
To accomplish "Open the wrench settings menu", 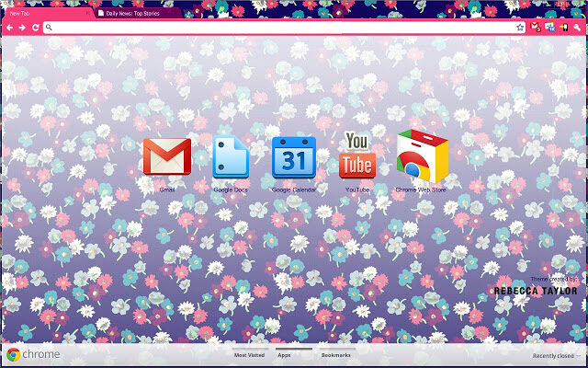I will coord(578,28).
